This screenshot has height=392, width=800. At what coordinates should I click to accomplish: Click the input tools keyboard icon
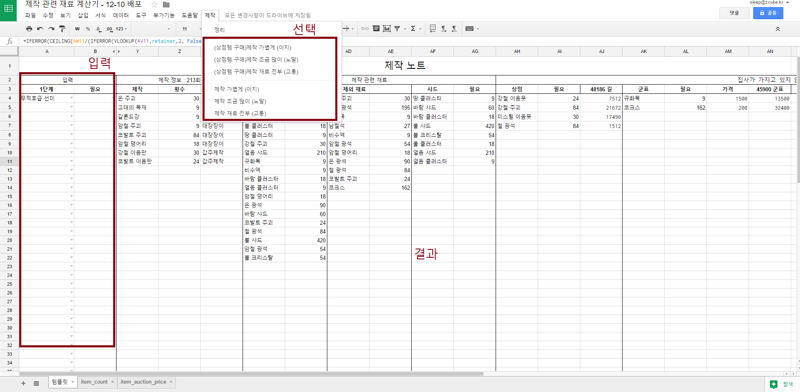(469, 29)
